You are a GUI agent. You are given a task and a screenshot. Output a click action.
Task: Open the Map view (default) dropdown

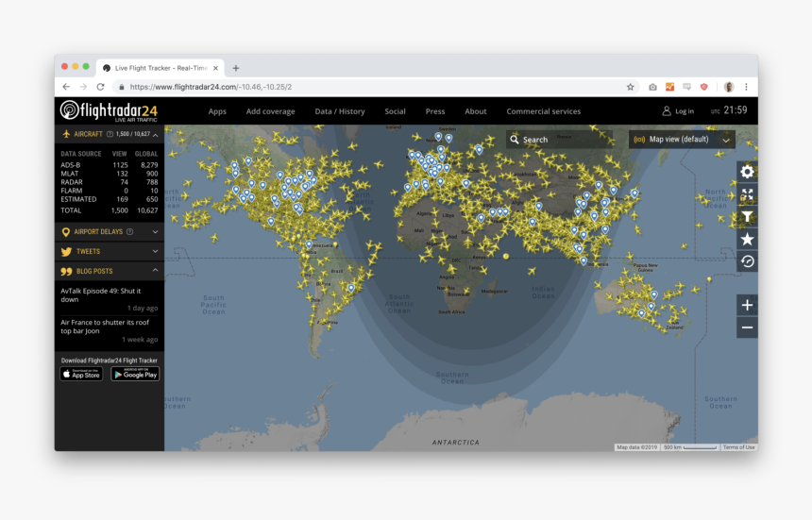tap(682, 139)
